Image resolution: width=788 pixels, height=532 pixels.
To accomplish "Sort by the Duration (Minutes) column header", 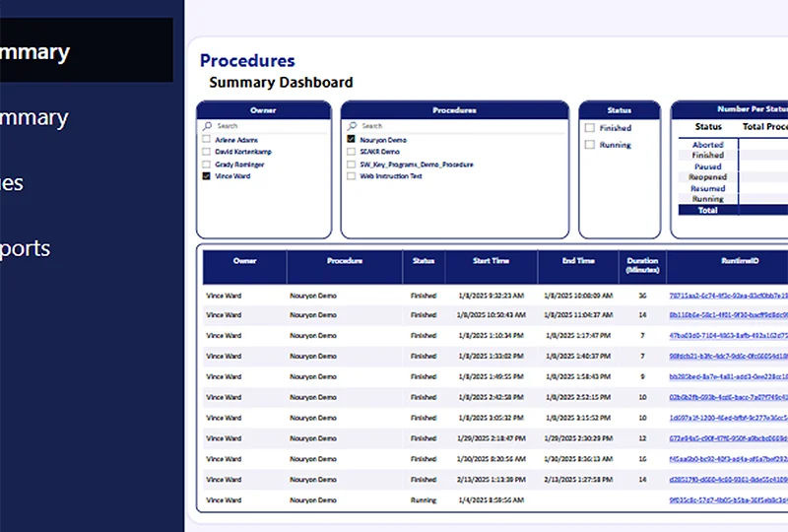I will point(643,267).
